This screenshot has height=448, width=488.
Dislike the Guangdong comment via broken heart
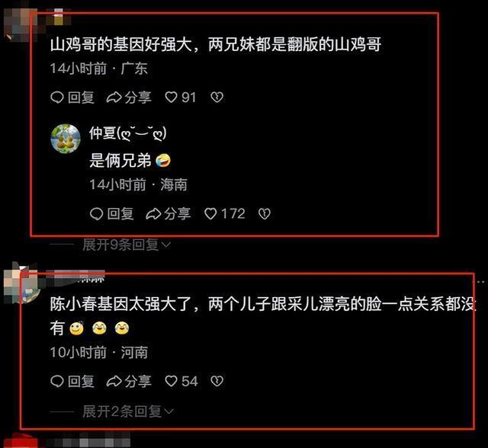click(x=217, y=98)
